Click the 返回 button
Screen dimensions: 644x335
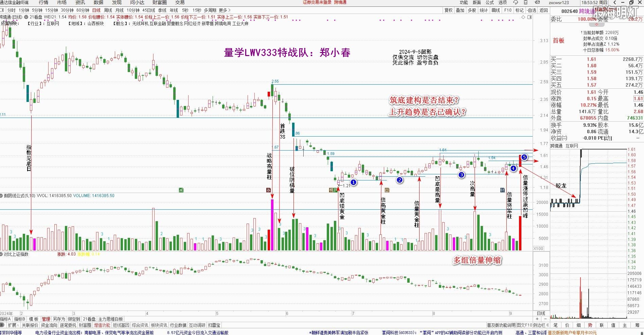[x=544, y=11]
